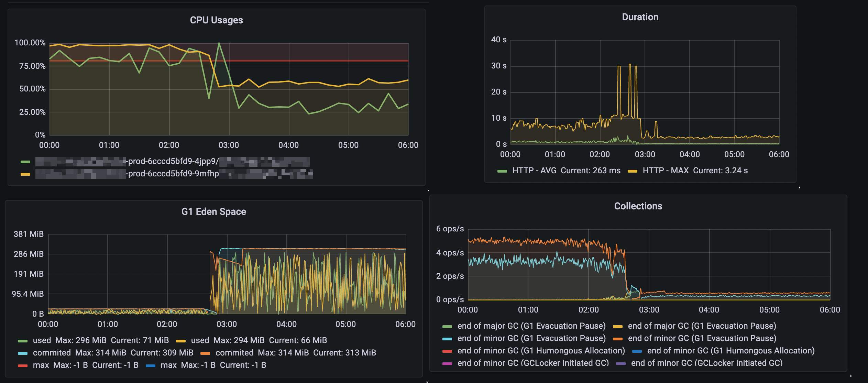
Task: Click the red swatch beside the max legend entry
Action: 22,365
